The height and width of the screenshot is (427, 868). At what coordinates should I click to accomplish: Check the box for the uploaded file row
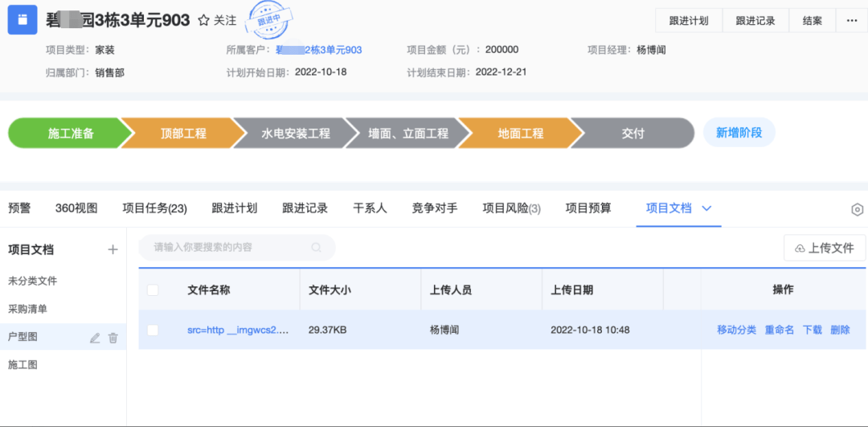(x=153, y=330)
